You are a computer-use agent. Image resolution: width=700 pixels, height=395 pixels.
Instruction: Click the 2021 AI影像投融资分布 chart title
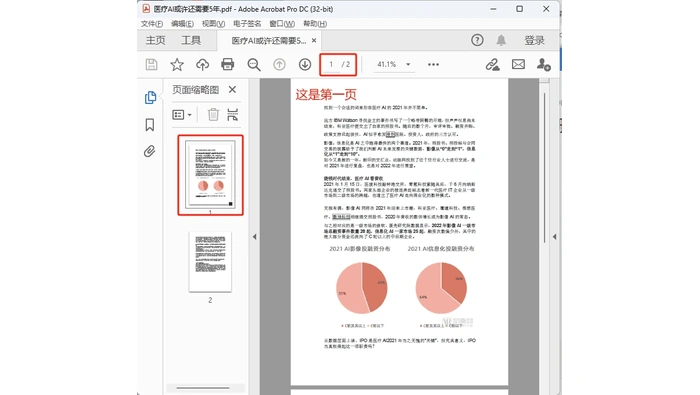(360, 249)
